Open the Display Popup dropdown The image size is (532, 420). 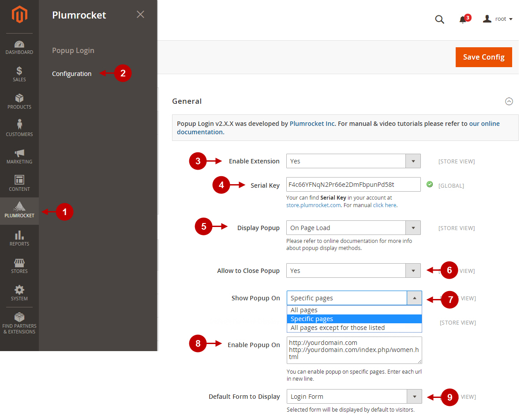[x=353, y=228]
